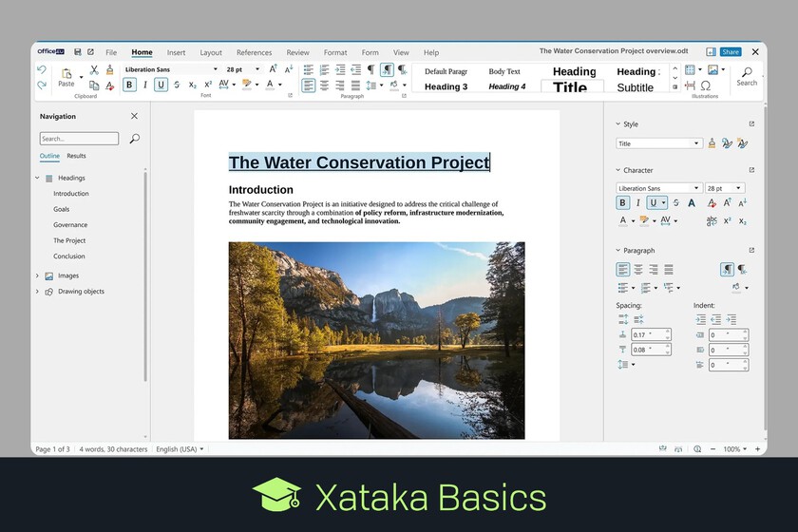Open the Insert ribbon tab
The height and width of the screenshot is (532, 798).
(x=176, y=52)
